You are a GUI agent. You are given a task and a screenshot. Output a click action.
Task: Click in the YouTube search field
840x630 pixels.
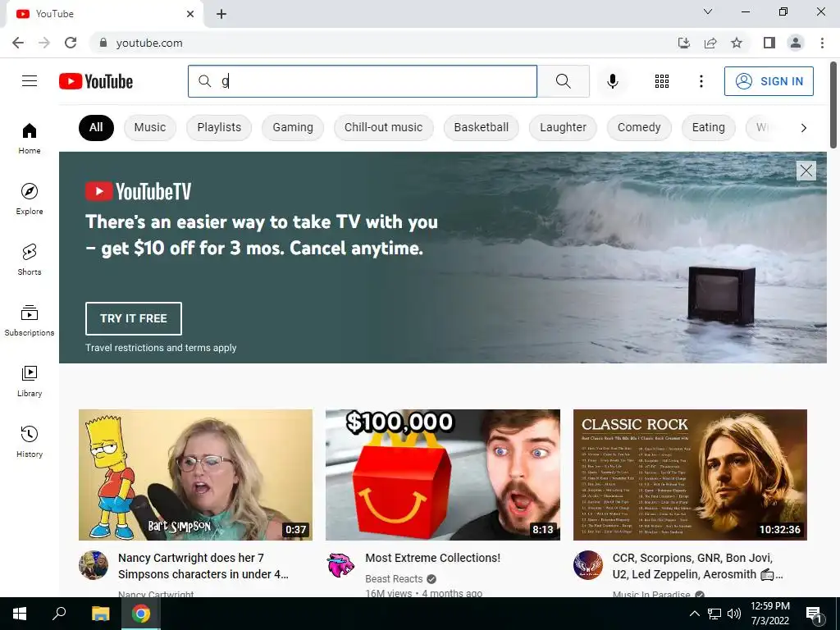(362, 81)
